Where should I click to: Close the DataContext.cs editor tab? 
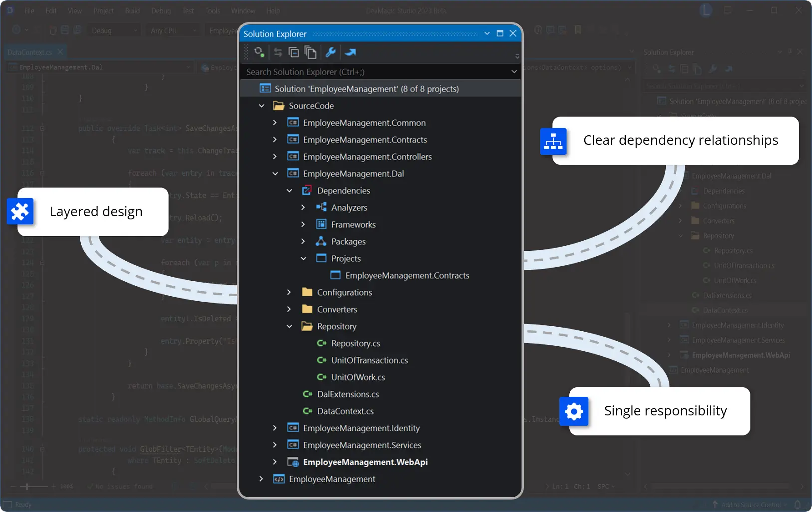click(60, 51)
